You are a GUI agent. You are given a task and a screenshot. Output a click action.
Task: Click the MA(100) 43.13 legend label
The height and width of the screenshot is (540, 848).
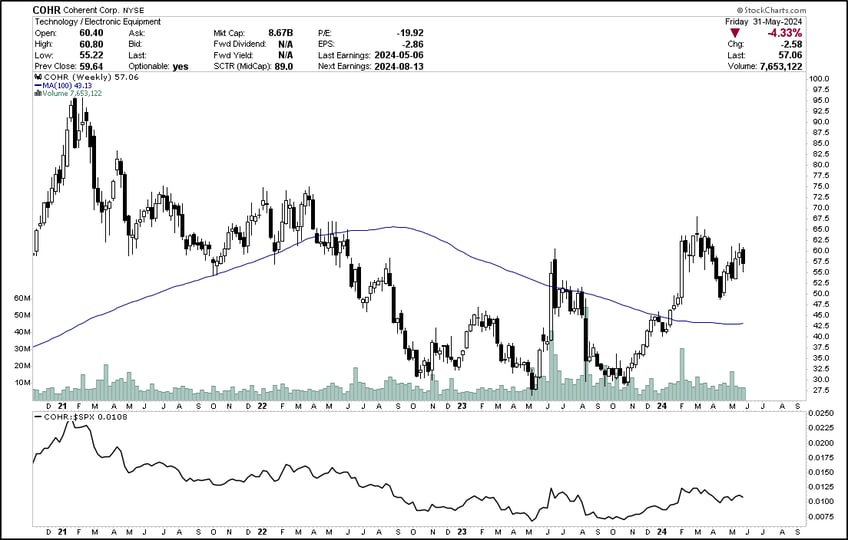point(67,85)
